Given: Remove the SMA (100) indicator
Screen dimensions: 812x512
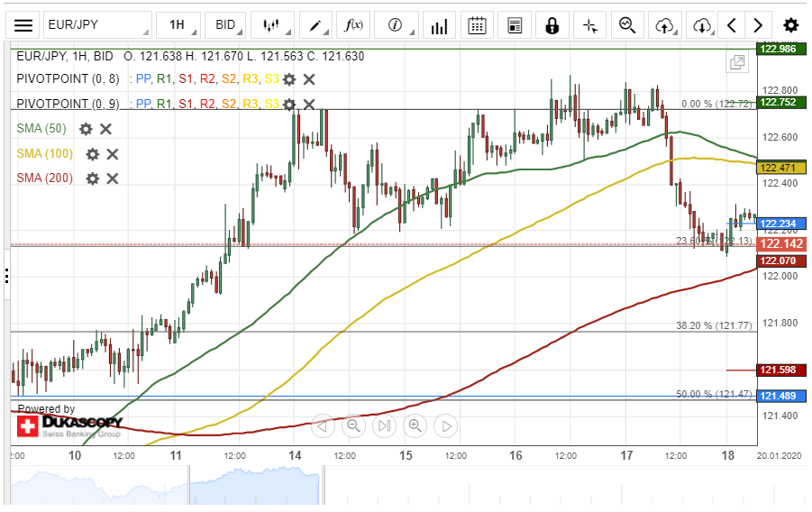Looking at the screenshot, I should 113,154.
